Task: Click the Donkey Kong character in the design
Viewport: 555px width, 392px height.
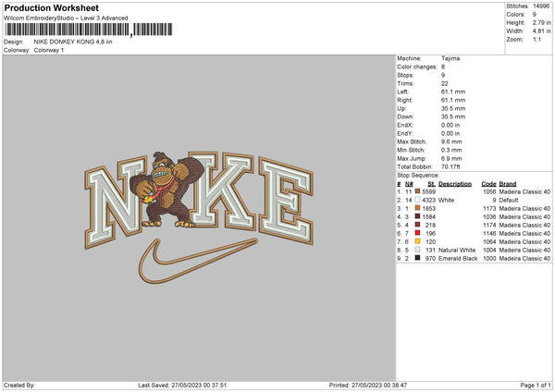Action: (x=166, y=190)
